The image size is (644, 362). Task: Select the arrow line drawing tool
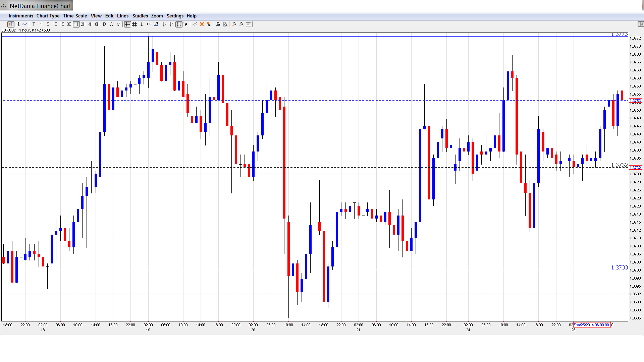tap(185, 24)
